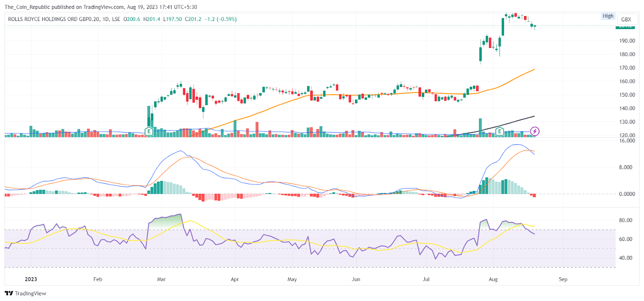
Task: Click the 190.00 price axis label
Action: click(x=627, y=41)
